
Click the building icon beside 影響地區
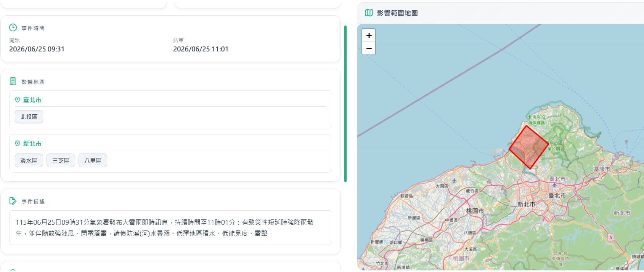13,81
